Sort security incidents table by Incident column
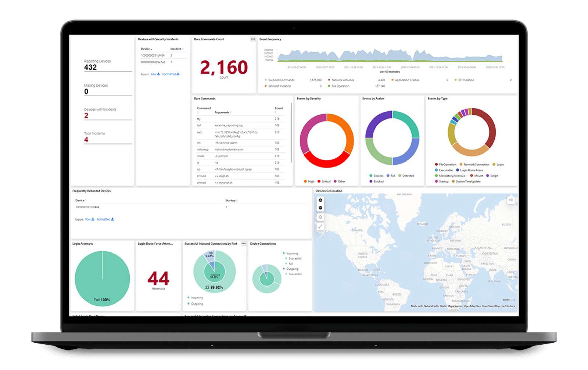Image resolution: width=588 pixels, height=370 pixels. tap(177, 49)
